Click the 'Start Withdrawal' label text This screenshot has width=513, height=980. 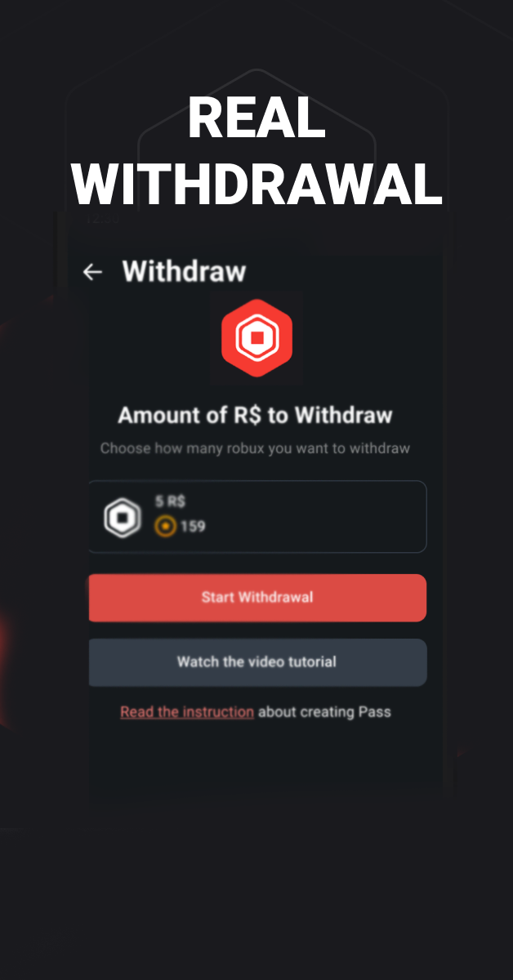257,597
